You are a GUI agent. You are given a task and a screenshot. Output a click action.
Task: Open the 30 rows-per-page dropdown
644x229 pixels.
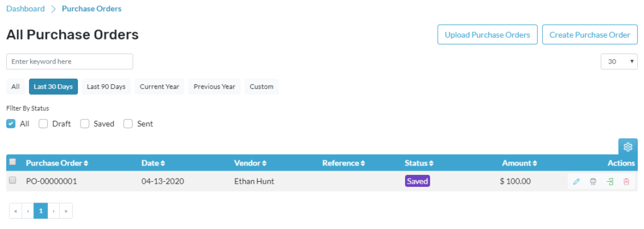pyautogui.click(x=619, y=62)
